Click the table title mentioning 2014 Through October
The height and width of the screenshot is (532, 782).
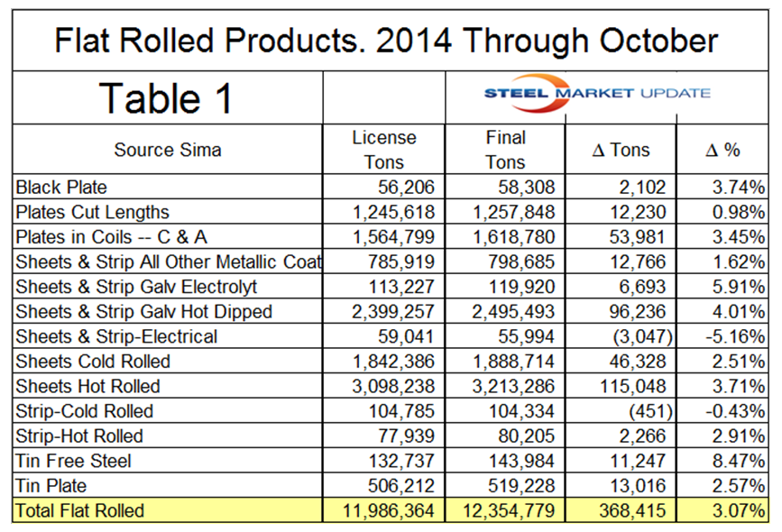pyautogui.click(x=386, y=41)
